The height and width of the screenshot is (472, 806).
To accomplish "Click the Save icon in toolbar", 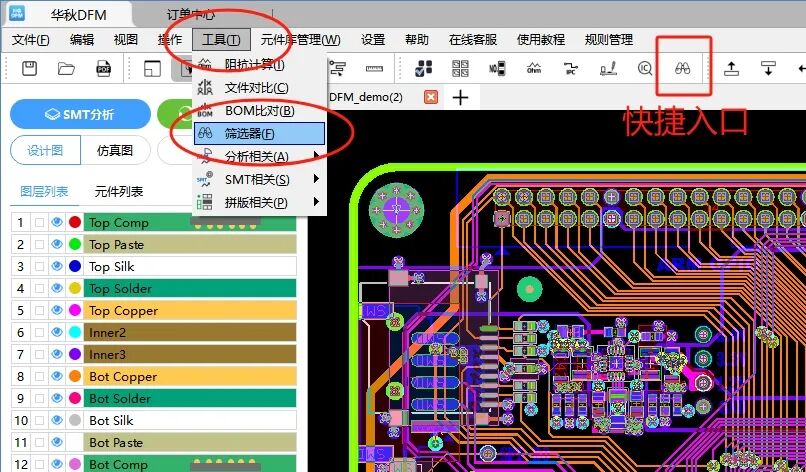I will 30,68.
